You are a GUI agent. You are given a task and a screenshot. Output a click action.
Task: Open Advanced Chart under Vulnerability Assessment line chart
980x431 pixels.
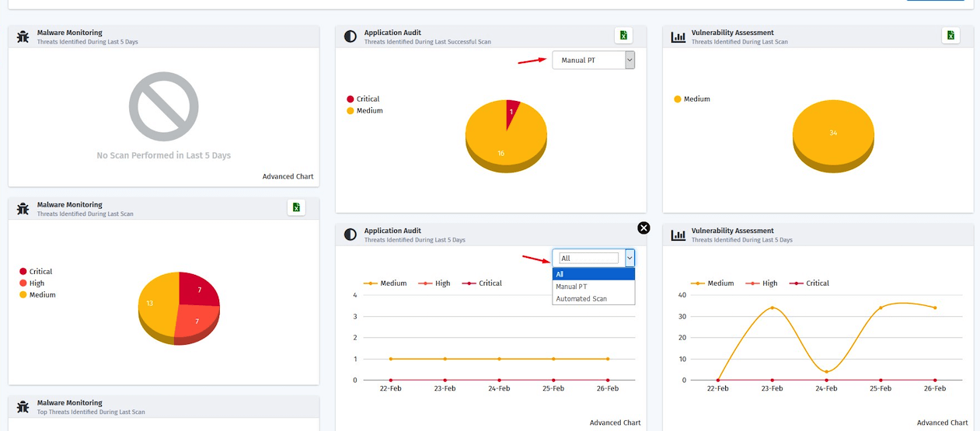[x=943, y=422]
